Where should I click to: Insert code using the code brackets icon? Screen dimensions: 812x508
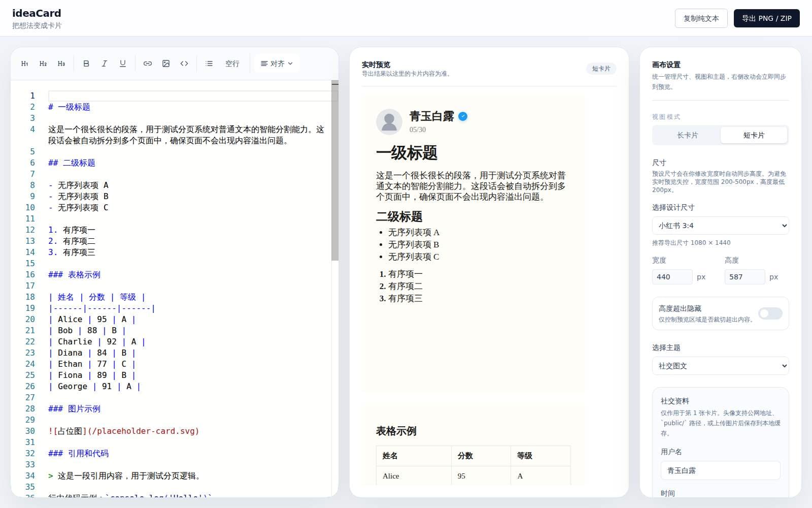[x=184, y=63]
